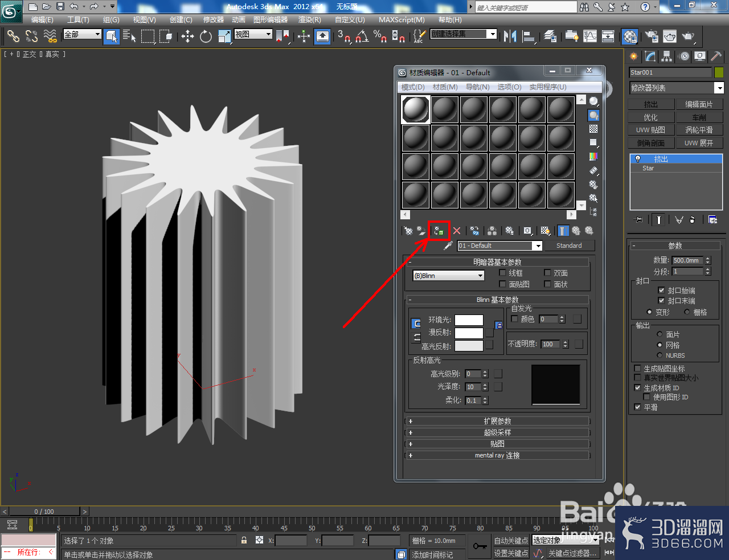Image resolution: width=729 pixels, height=560 pixels.
Task: Expand the 贴图 maps rollout
Action: pos(497,444)
